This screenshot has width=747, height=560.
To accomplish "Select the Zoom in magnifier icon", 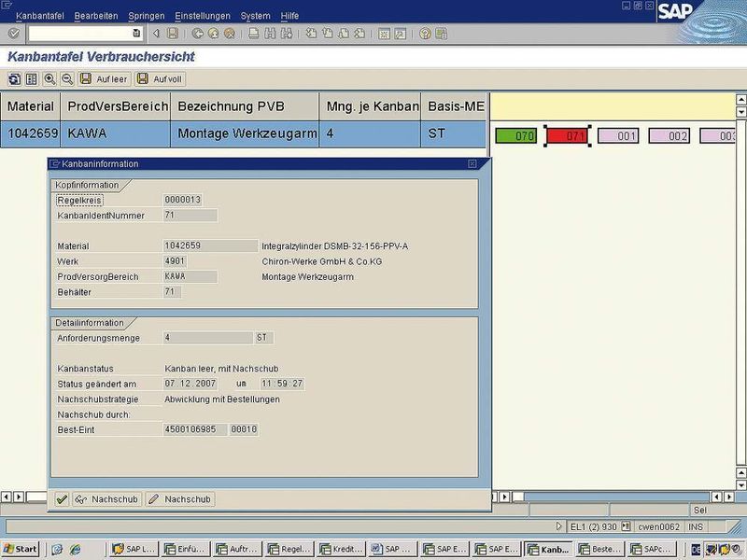I will pos(49,79).
